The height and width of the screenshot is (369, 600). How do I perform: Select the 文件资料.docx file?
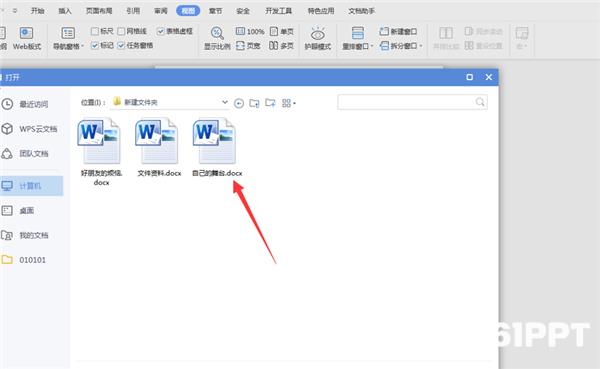pyautogui.click(x=159, y=148)
